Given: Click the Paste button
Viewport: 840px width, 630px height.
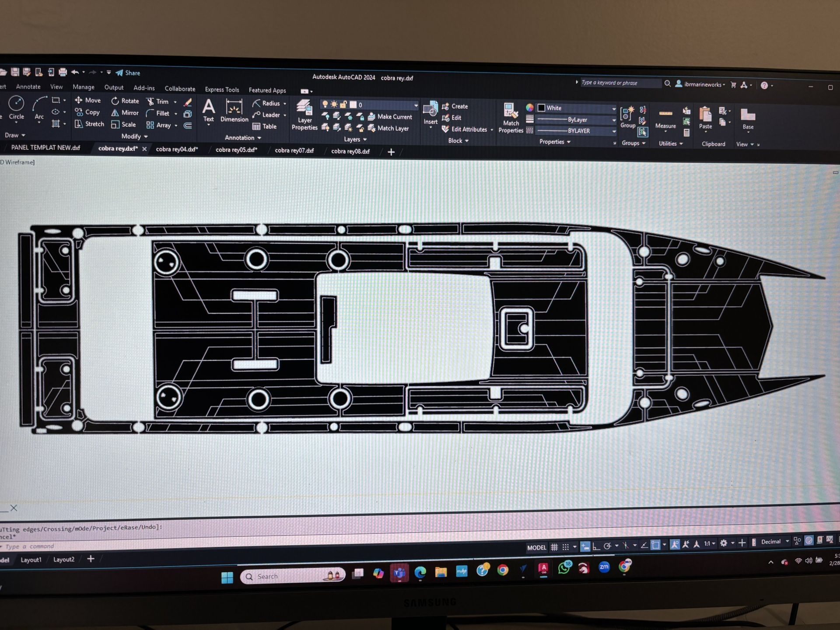Looking at the screenshot, I should [705, 119].
